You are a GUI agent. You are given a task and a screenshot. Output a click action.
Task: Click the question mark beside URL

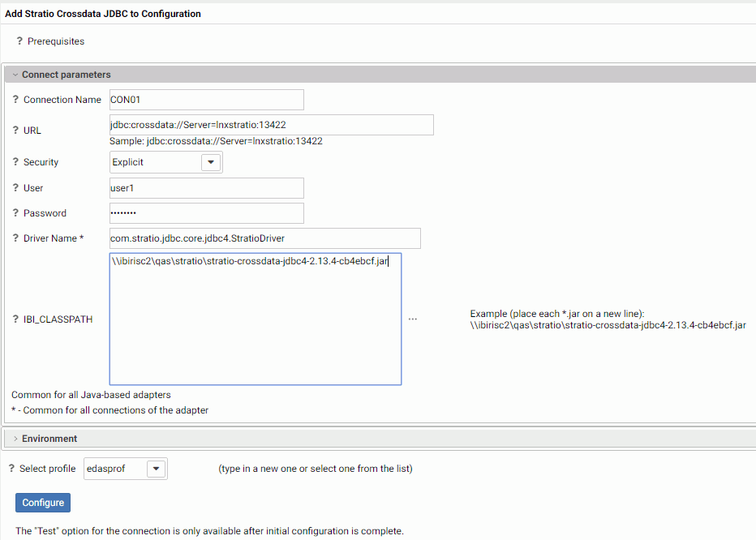click(15, 131)
